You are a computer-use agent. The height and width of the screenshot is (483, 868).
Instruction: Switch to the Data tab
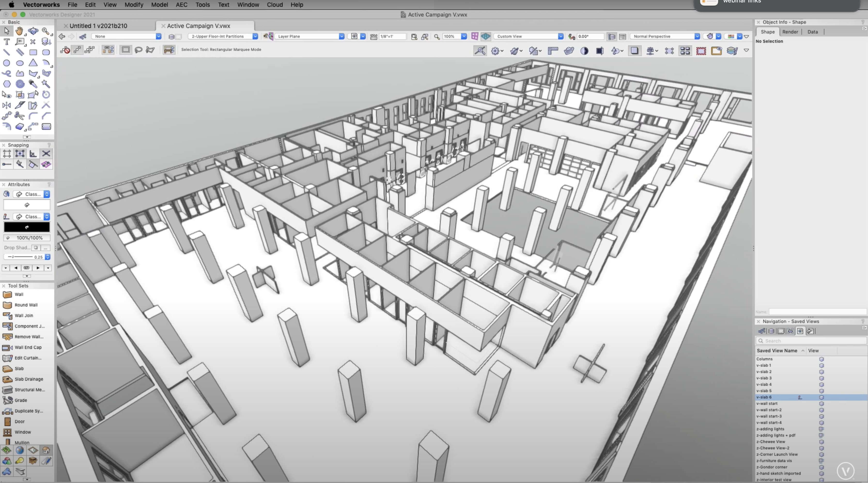[x=812, y=32]
